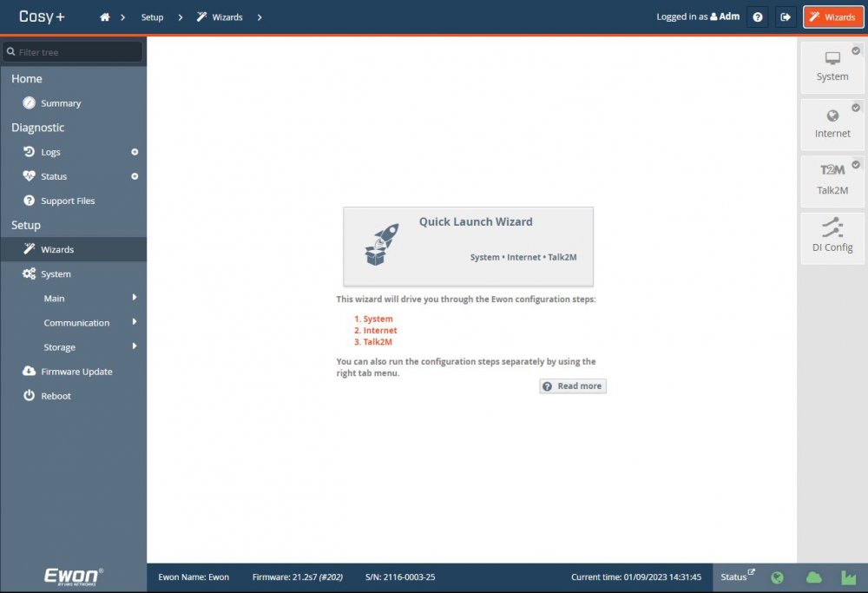Click the Reboot power icon

(x=29, y=395)
